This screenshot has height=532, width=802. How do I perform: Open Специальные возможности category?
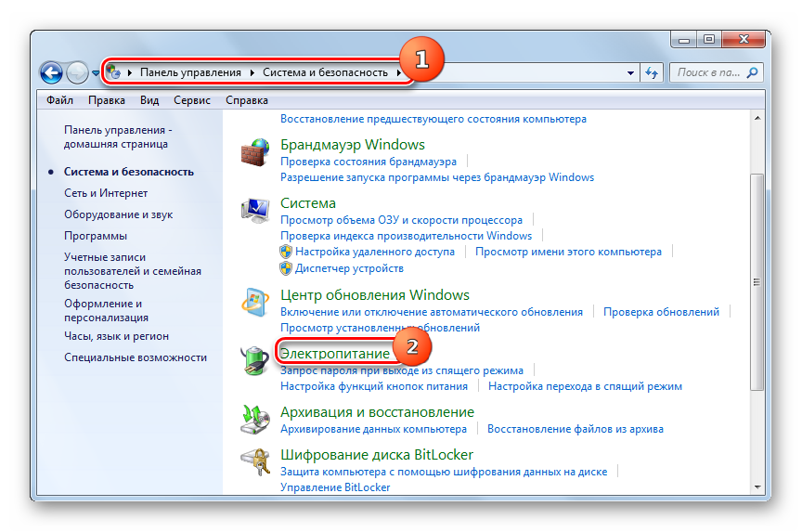[x=136, y=358]
